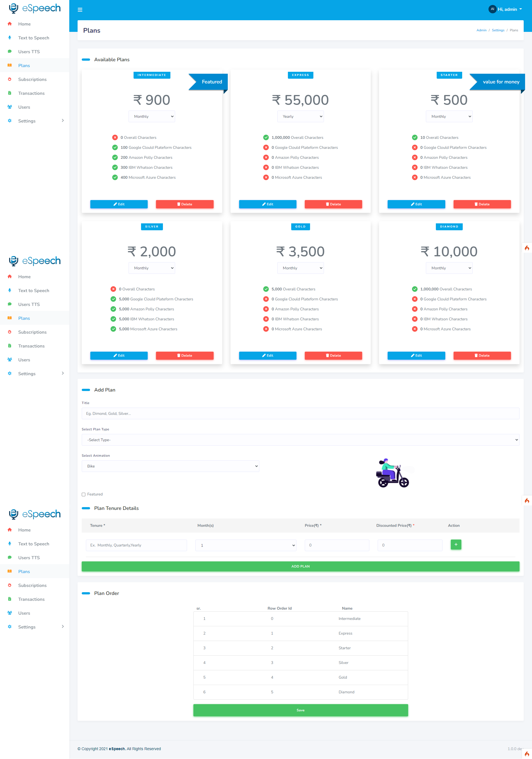The height and width of the screenshot is (759, 532).
Task: Open the Select Animation dropdown showing Bike
Action: [170, 466]
